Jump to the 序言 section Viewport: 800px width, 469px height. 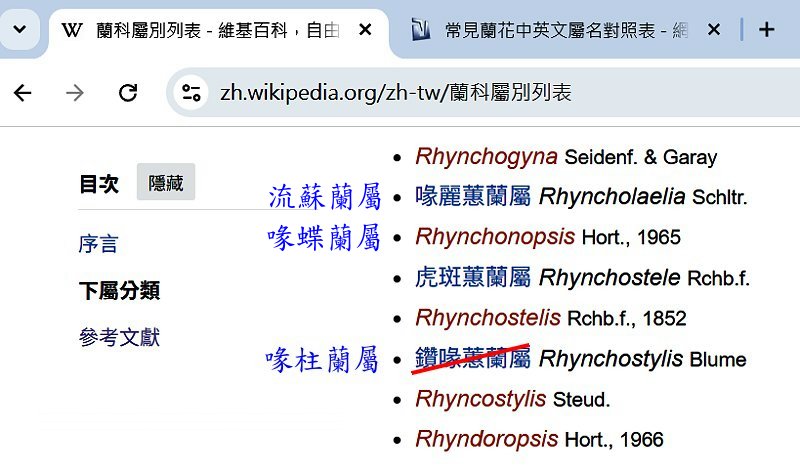click(x=98, y=244)
